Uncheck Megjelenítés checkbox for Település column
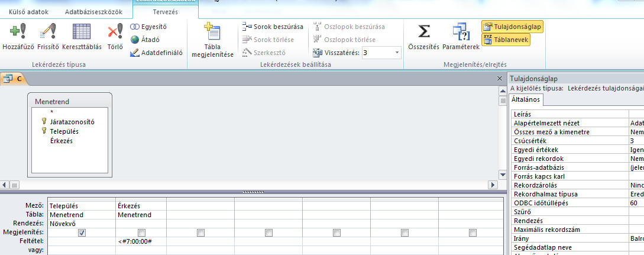644x255 pixels. coord(82,233)
